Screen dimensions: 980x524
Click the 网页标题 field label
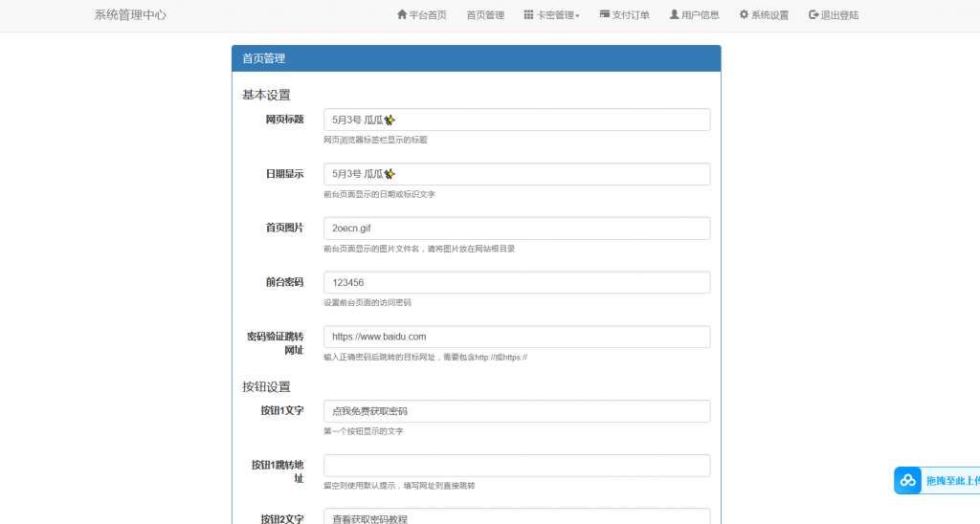pyautogui.click(x=284, y=120)
